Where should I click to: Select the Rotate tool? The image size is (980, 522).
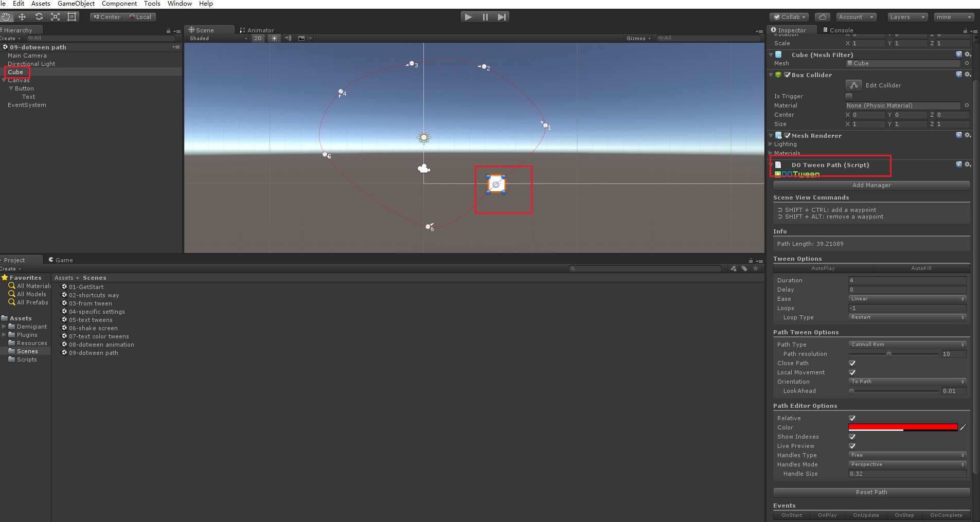[x=39, y=17]
